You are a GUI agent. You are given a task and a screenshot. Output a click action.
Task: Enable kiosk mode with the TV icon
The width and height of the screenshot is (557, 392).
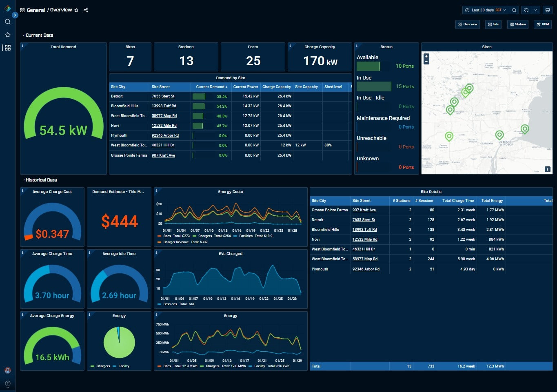[548, 10]
